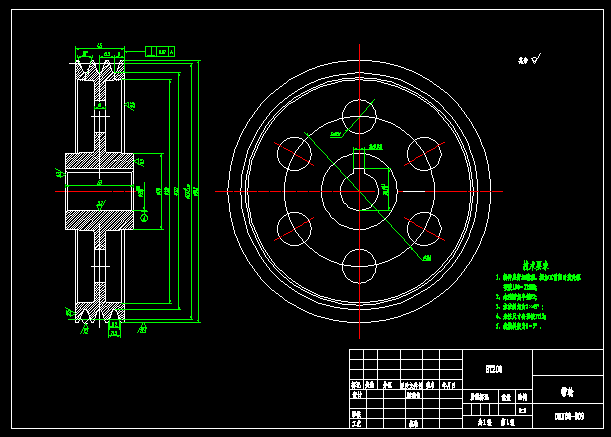Viewport: 611px width, 437px height.
Task: Pick the upper-right lightening hole circle
Action: pos(424,154)
